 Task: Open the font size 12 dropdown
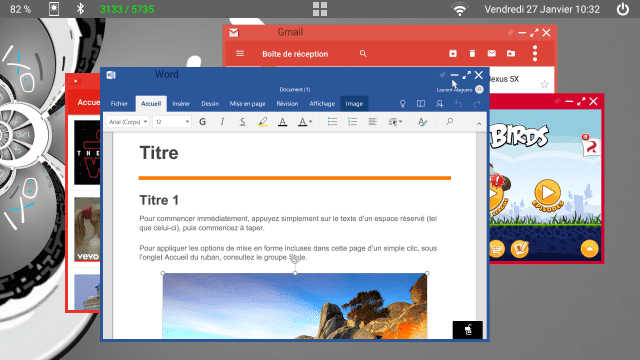[172, 122]
